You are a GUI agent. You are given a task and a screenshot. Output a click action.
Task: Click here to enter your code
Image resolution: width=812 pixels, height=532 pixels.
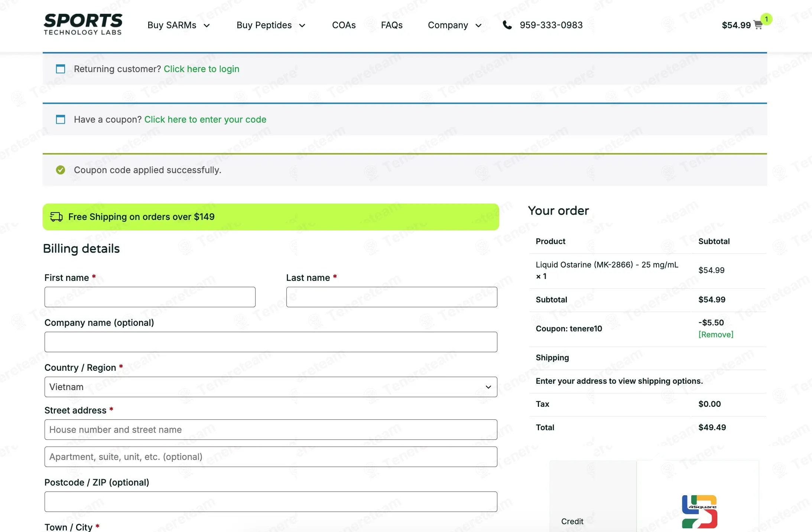pyautogui.click(x=205, y=119)
